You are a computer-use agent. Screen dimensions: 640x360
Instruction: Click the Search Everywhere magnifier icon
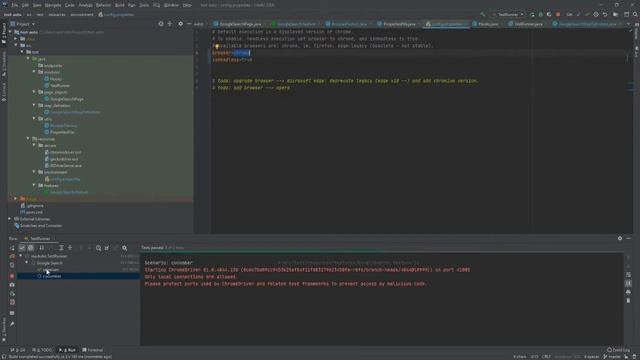[x=635, y=15]
